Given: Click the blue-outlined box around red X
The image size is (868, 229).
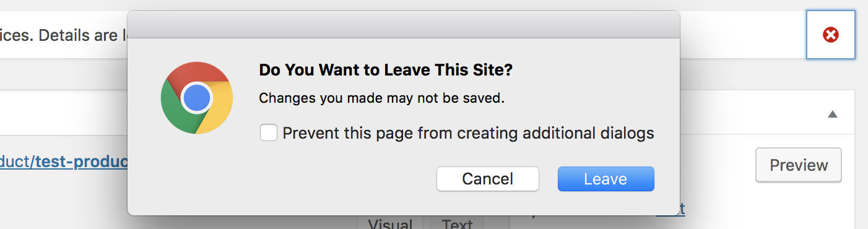Looking at the screenshot, I should pos(831,35).
